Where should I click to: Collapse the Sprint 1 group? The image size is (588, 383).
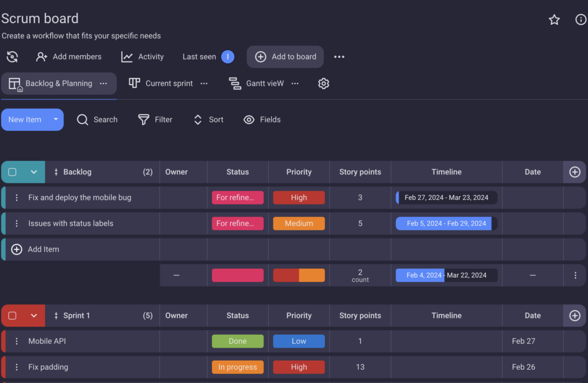pos(34,315)
